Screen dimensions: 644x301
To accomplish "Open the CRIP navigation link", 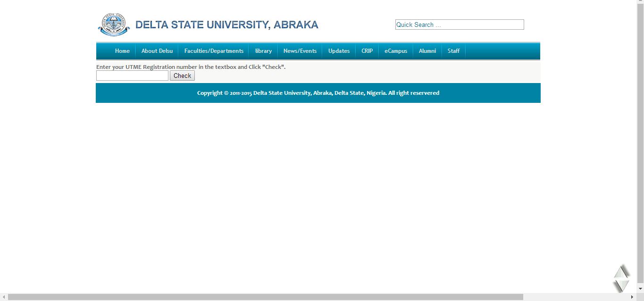I will [367, 51].
